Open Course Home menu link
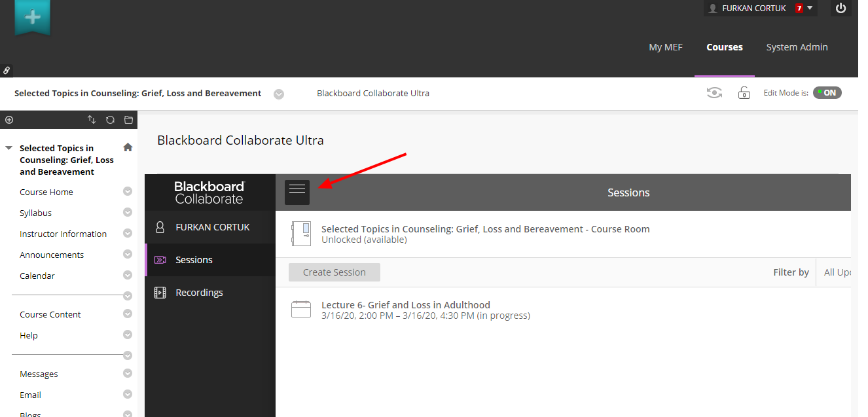868x417 pixels. pos(46,192)
